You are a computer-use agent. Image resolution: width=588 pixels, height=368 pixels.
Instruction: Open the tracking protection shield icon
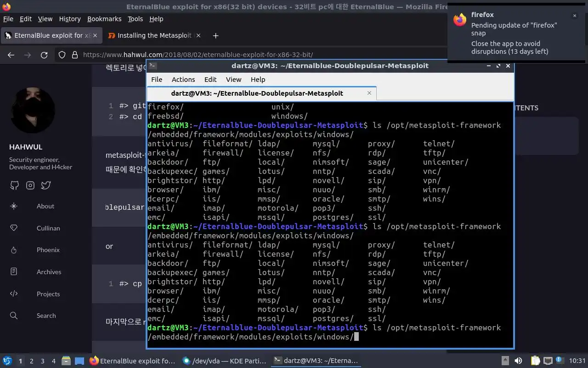62,55
